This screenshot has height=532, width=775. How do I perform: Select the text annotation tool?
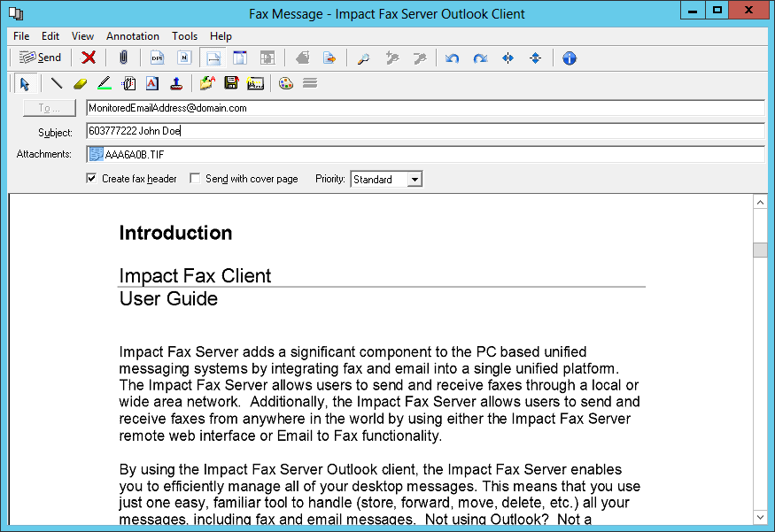point(152,83)
